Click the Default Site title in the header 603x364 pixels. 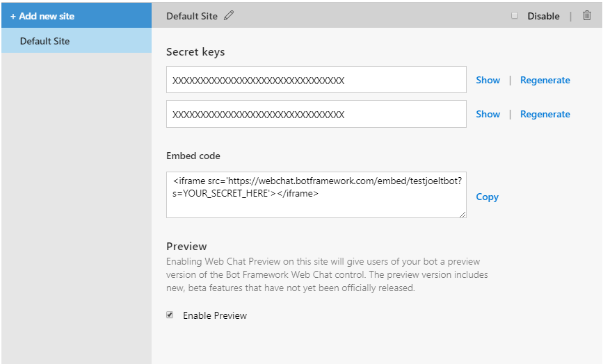tap(192, 16)
